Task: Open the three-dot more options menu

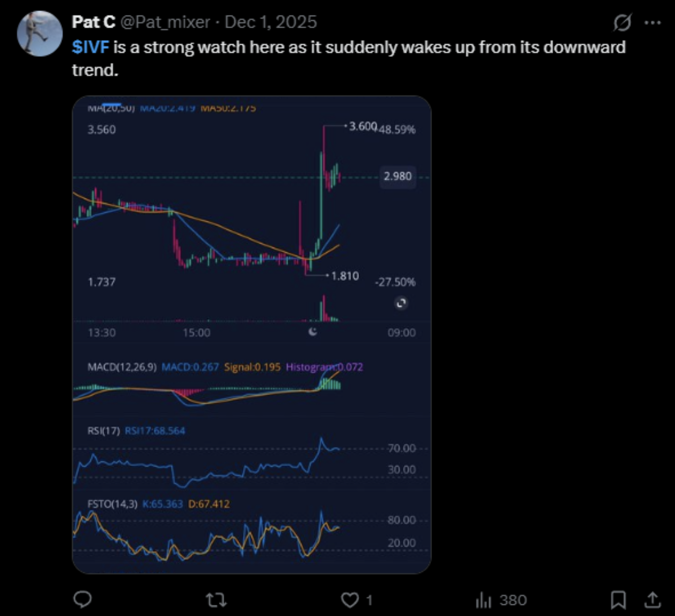Action: click(652, 23)
